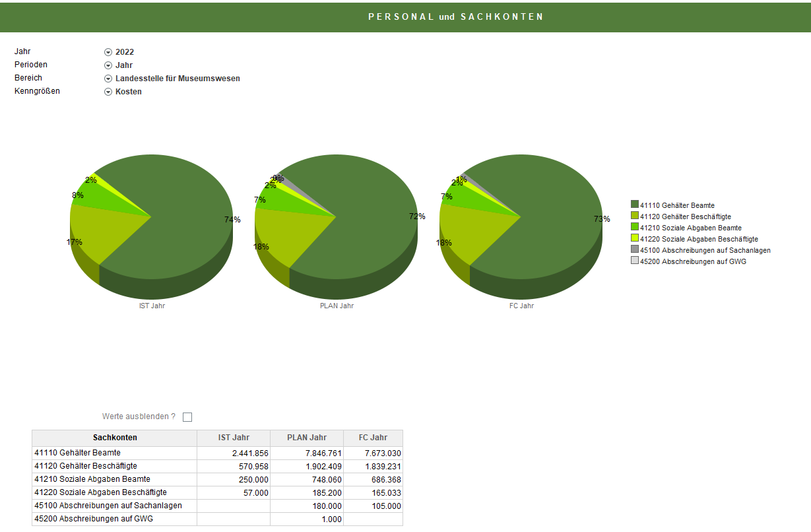Select the PLAN Jahr table column header

click(307, 438)
